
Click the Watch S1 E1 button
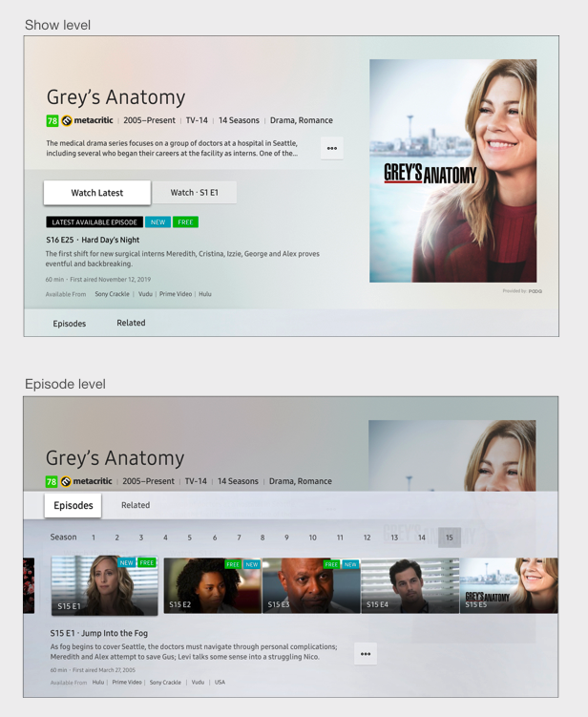point(195,193)
